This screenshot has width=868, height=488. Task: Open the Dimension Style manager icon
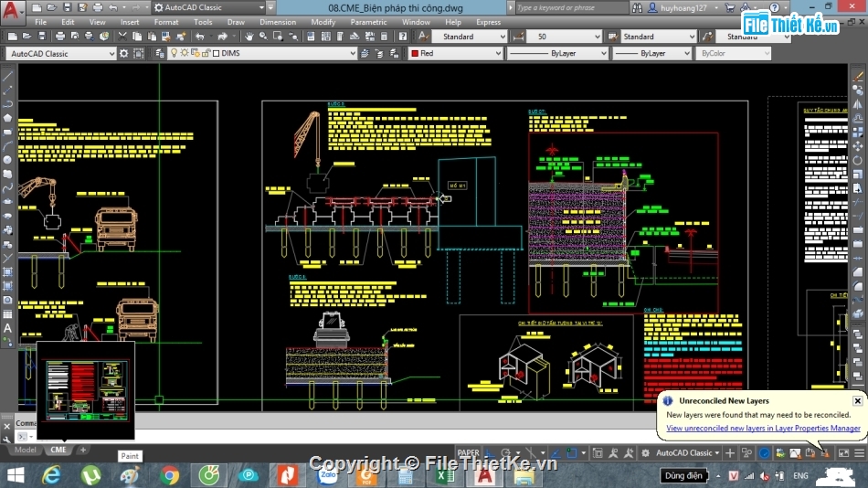pos(519,37)
